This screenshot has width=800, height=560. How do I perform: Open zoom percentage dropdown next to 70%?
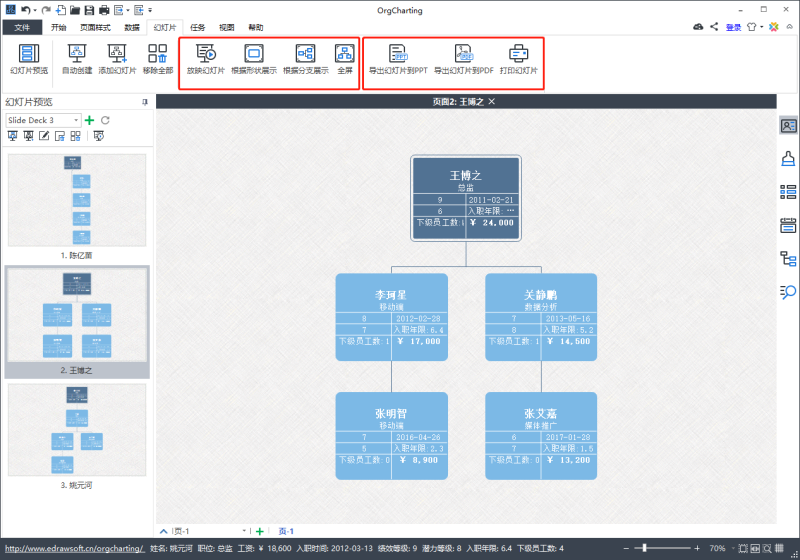(733, 548)
